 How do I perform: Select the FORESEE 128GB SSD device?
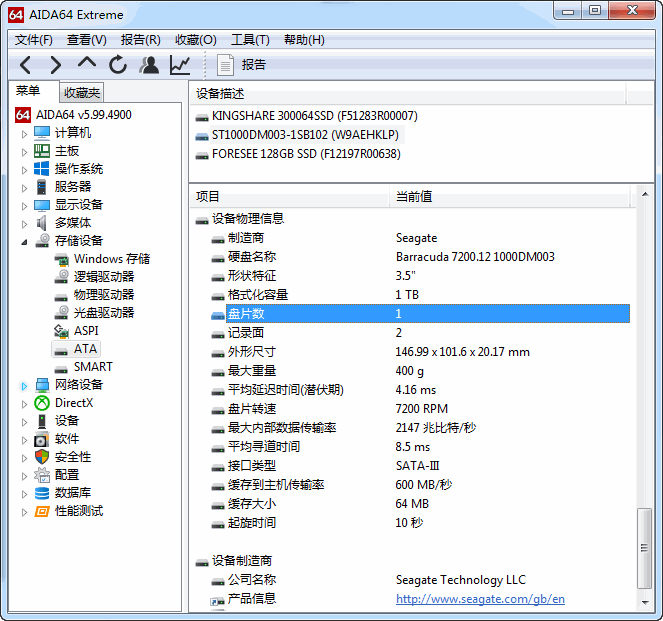pos(305,154)
